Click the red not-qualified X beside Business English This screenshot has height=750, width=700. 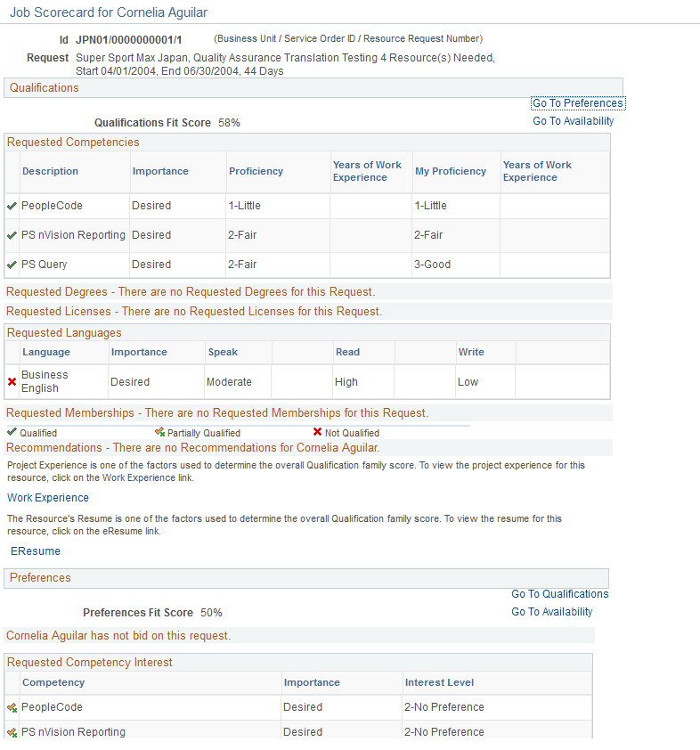[12, 382]
